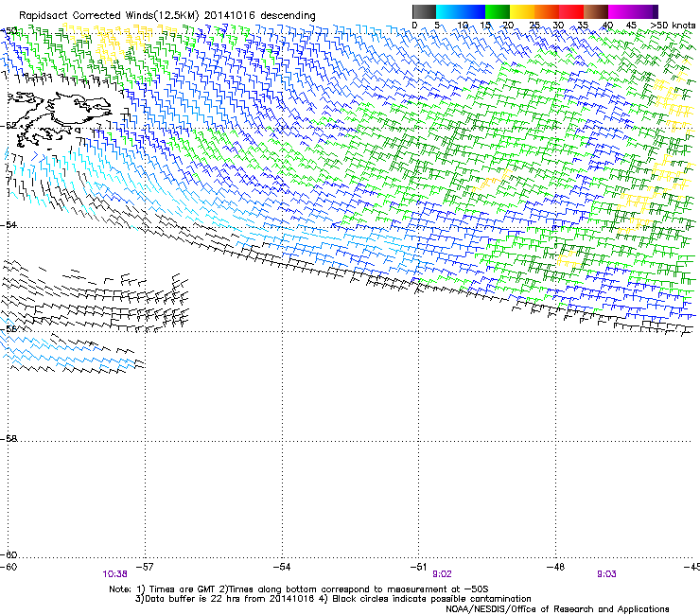Click the -51 longitude axis label
Viewport: 700px width, 615px height.
(x=418, y=567)
